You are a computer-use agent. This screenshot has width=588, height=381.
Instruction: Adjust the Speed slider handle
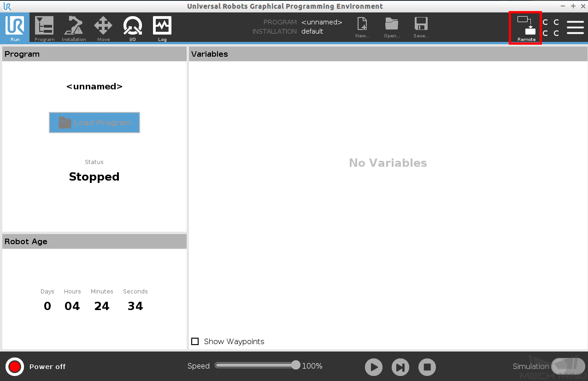coord(296,365)
